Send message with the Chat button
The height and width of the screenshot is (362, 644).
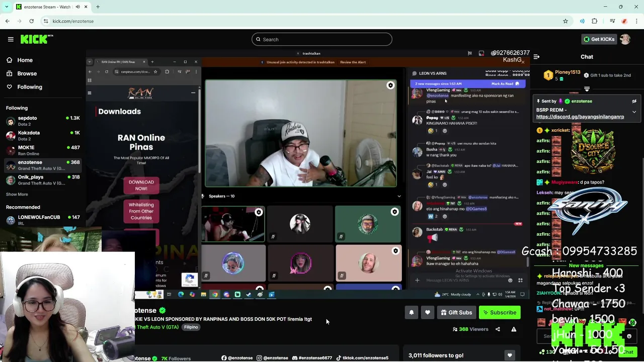point(628,352)
